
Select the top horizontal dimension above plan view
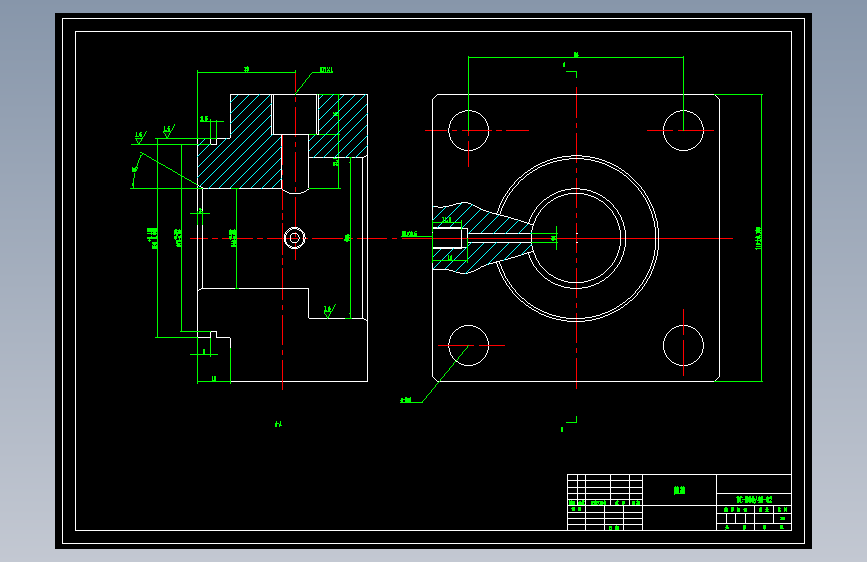(x=576, y=56)
